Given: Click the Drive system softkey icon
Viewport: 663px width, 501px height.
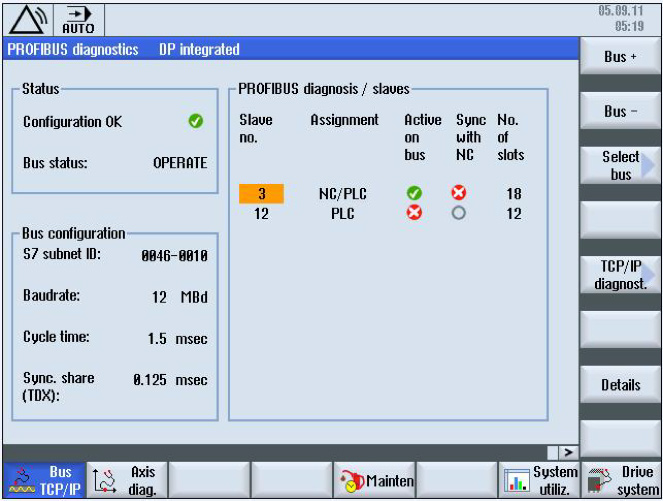Looking at the screenshot, I should pos(599,481).
